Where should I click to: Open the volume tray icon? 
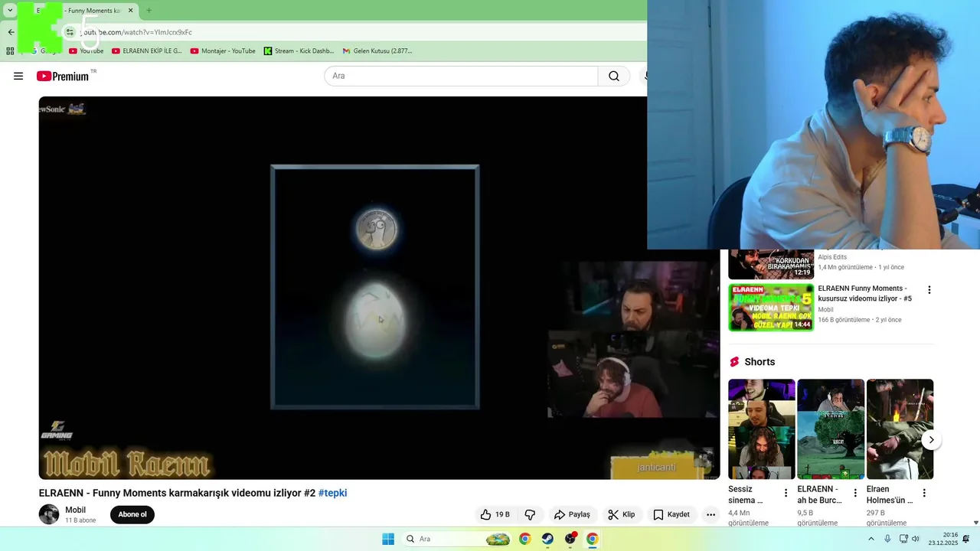(x=916, y=539)
